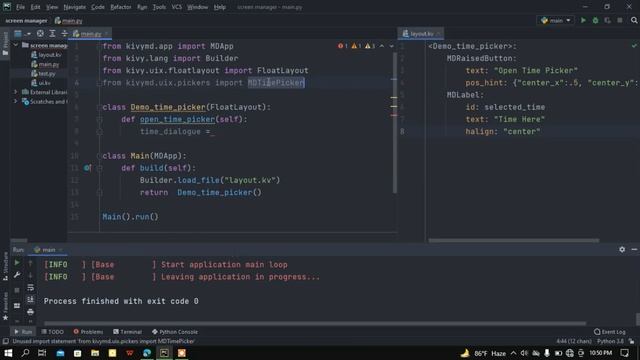
Task: Toggle the Favorites side tool window
Action: tap(5, 306)
